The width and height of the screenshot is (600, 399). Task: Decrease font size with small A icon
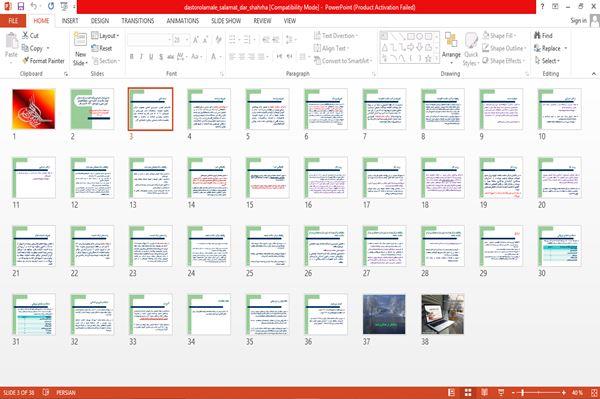click(x=205, y=39)
